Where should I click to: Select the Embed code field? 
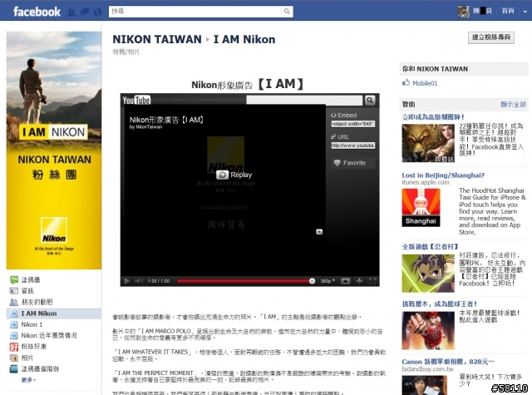(352, 124)
